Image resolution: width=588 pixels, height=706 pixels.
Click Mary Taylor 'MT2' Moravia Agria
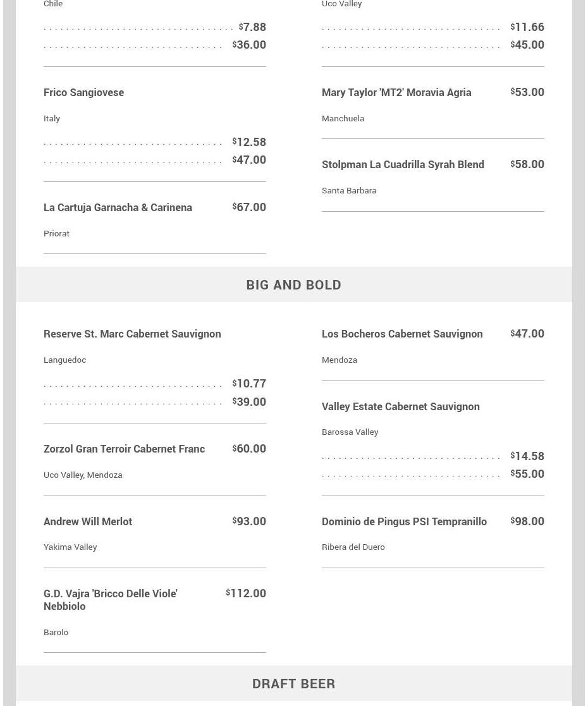pyautogui.click(x=396, y=92)
